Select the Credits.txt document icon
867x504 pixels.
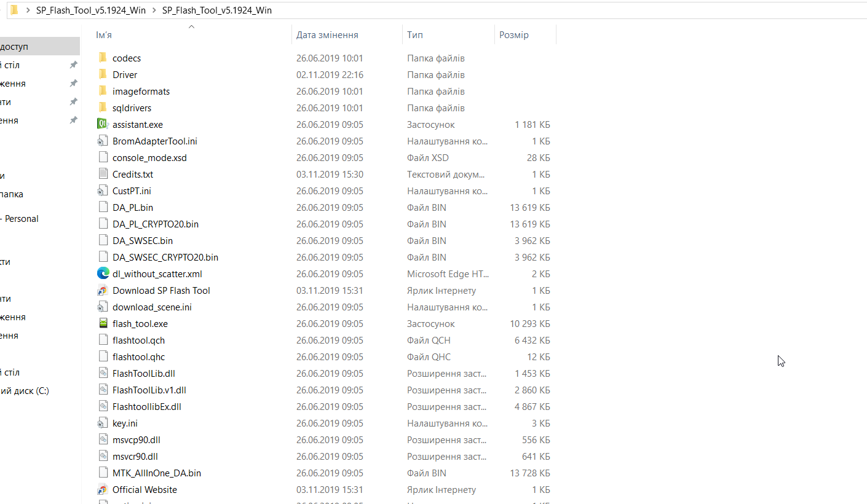coord(103,174)
